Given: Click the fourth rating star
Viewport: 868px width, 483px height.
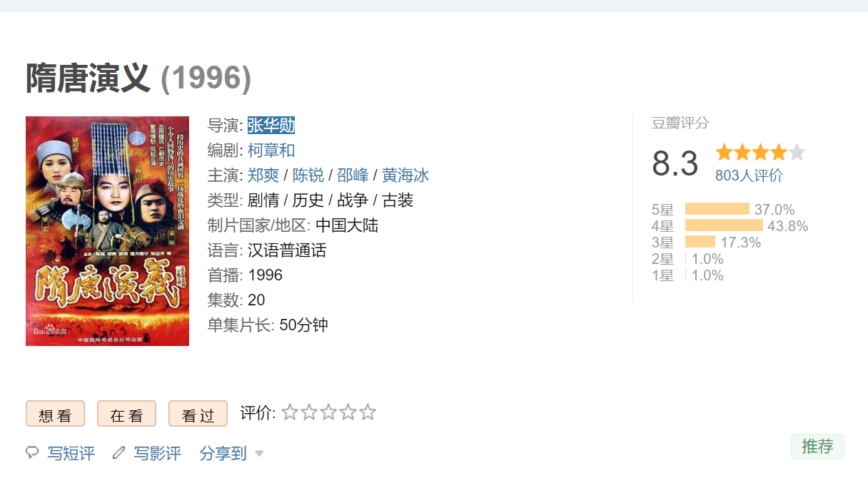Looking at the screenshot, I should point(348,412).
